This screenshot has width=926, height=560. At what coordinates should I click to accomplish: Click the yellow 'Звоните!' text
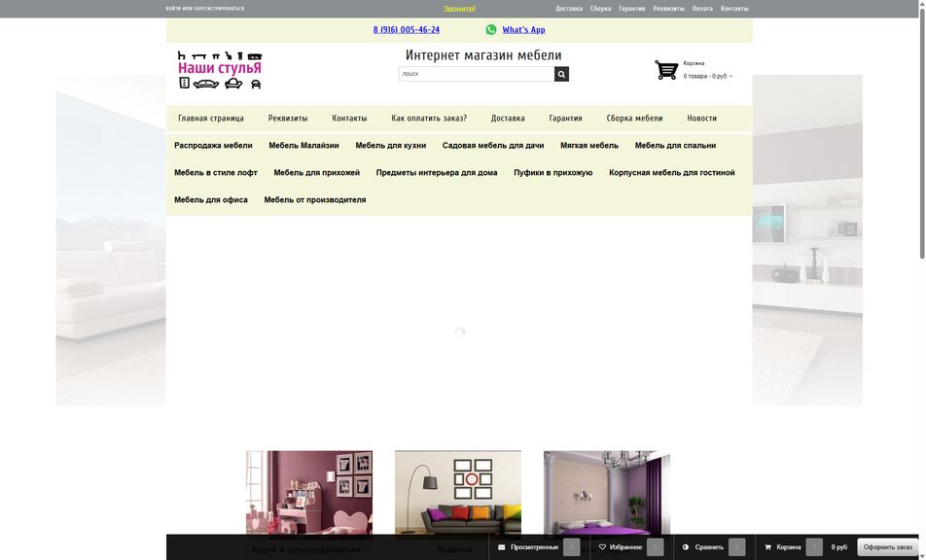[459, 9]
